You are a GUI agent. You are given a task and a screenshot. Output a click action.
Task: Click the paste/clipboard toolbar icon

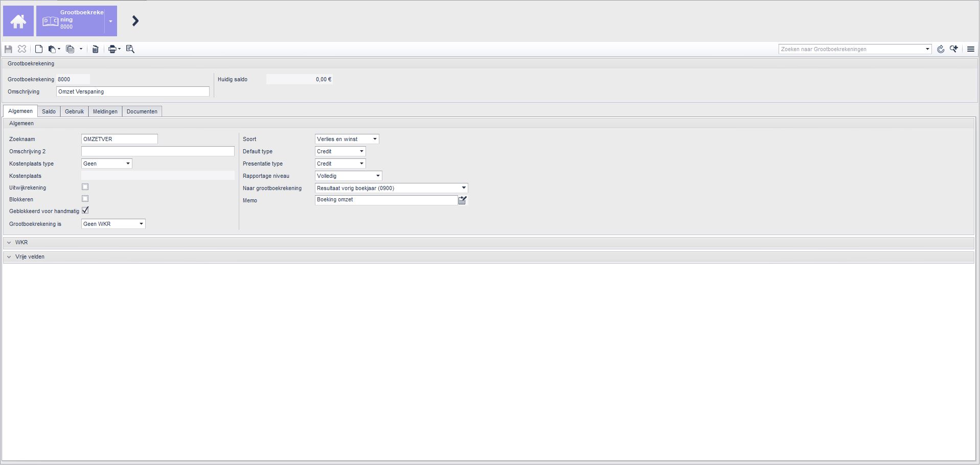52,49
